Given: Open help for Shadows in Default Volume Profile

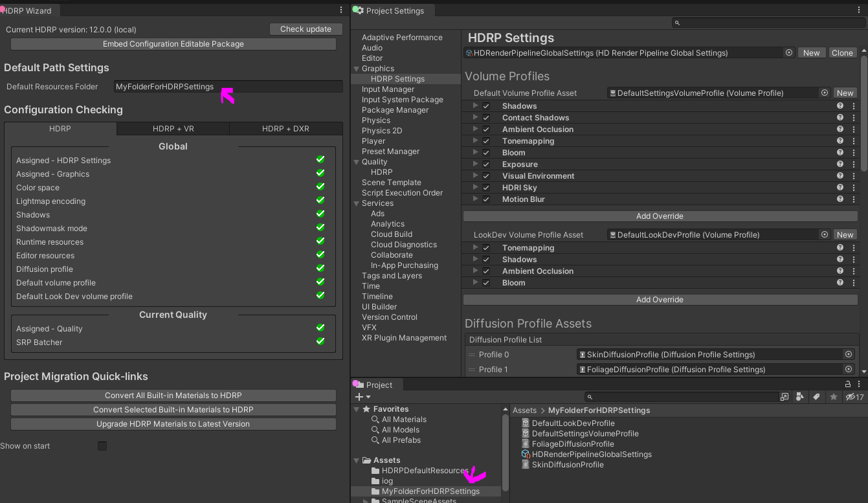Looking at the screenshot, I should (840, 106).
